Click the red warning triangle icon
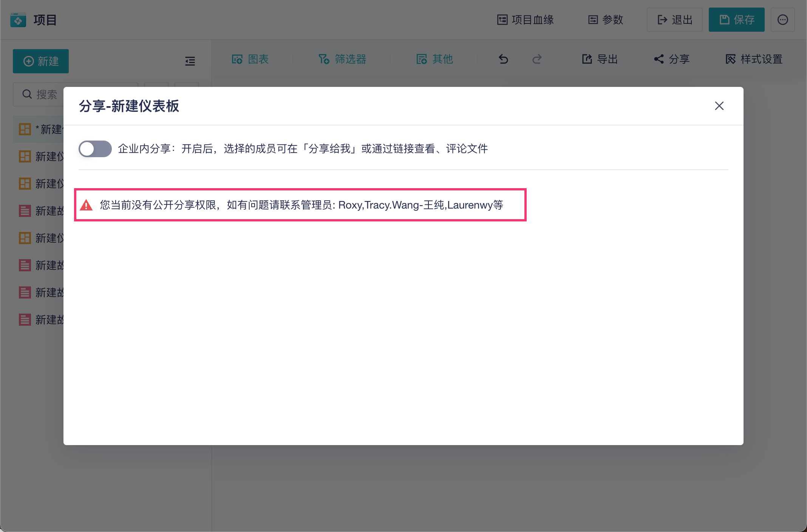 click(x=86, y=205)
